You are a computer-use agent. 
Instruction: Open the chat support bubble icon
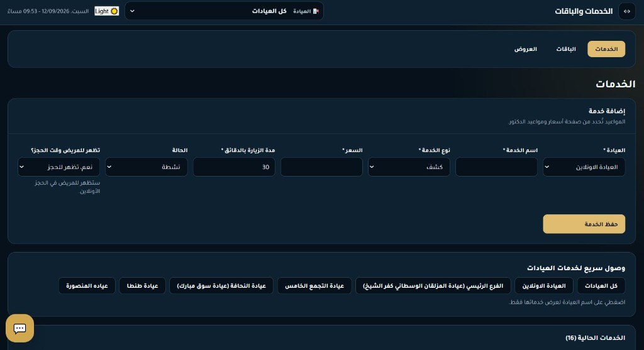(19, 328)
